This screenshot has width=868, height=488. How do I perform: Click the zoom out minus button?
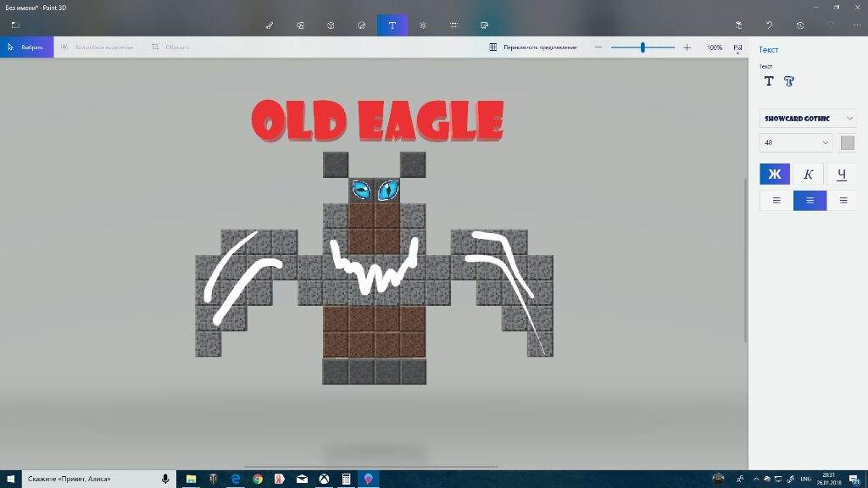click(x=598, y=47)
